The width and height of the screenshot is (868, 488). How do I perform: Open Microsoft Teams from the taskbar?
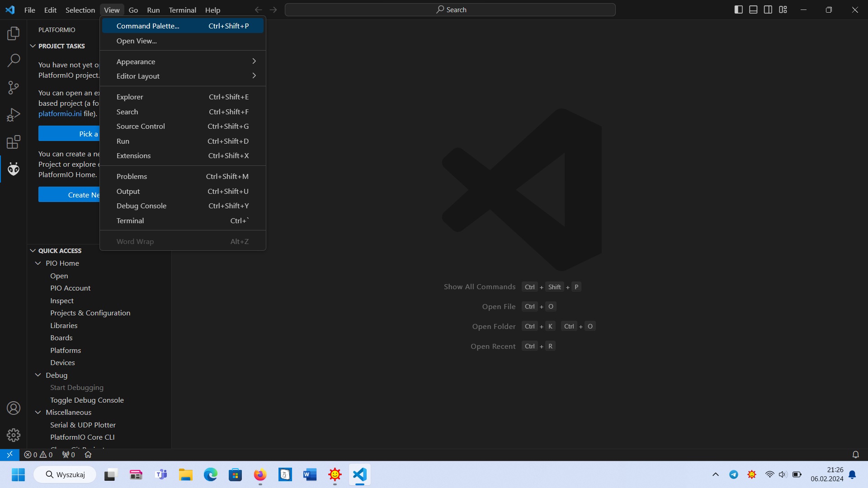(161, 474)
